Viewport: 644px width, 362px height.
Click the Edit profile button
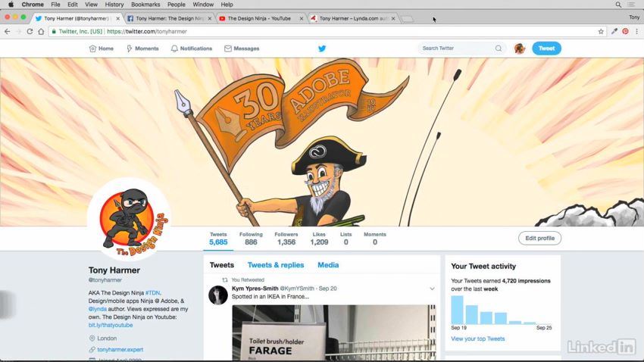539,238
